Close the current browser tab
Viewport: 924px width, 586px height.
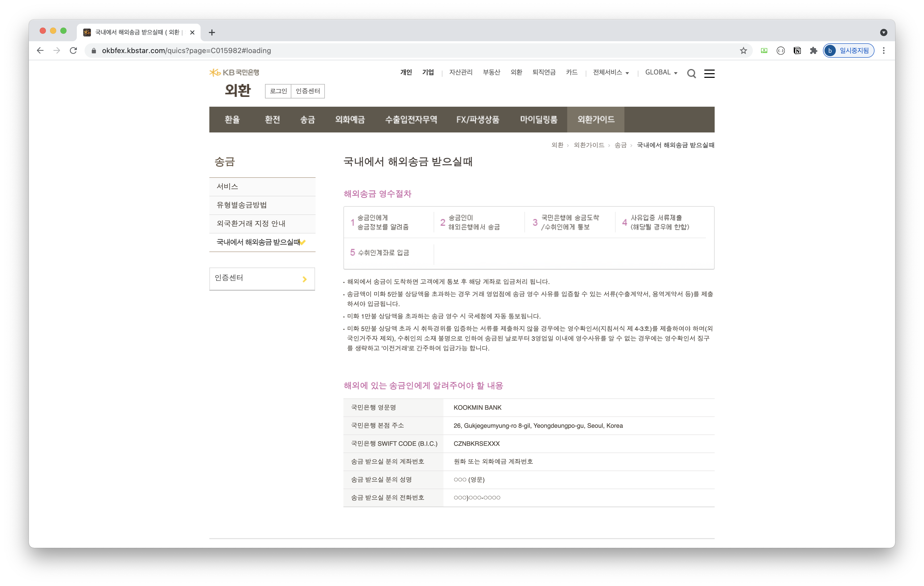(192, 32)
